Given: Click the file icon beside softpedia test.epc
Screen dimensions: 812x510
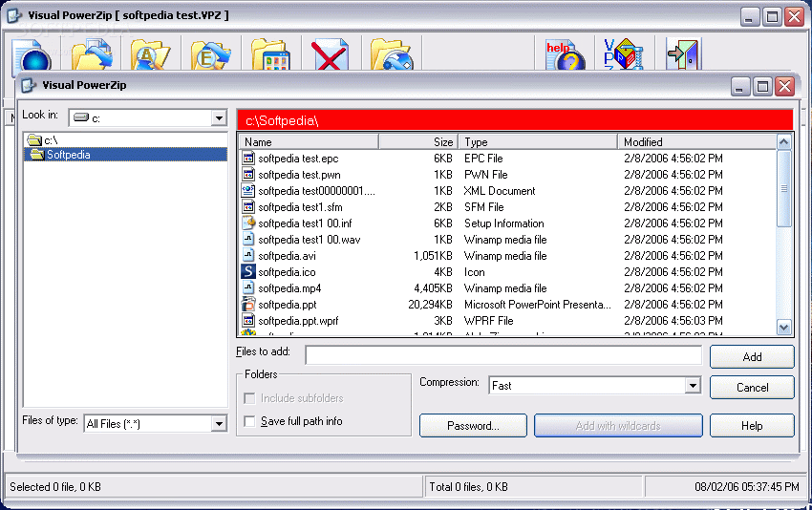Looking at the screenshot, I should [x=248, y=158].
